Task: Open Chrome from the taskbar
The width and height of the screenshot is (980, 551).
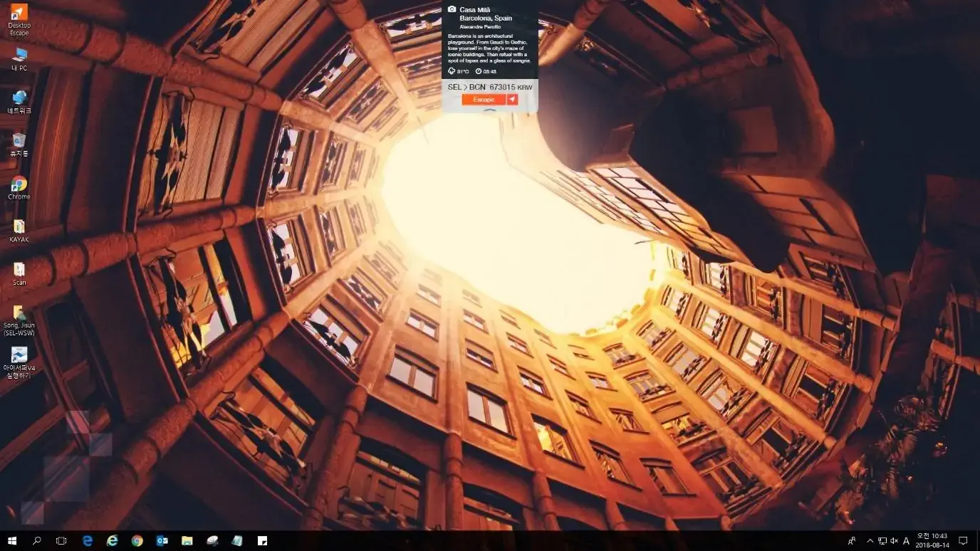Action: 137,541
